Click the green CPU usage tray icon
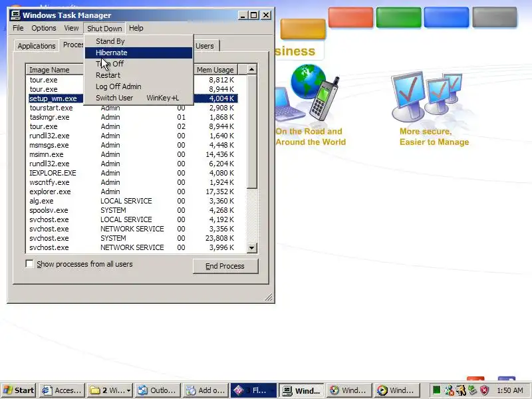532x399 pixels. pyautogui.click(x=437, y=390)
